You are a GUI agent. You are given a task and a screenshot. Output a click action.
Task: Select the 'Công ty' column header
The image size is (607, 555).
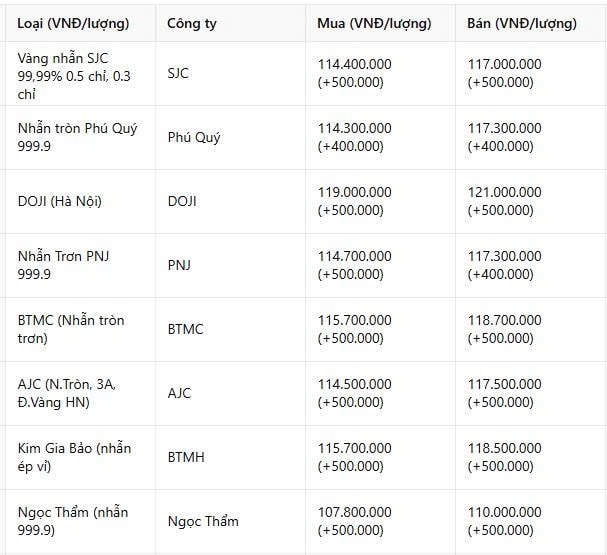coord(192,24)
